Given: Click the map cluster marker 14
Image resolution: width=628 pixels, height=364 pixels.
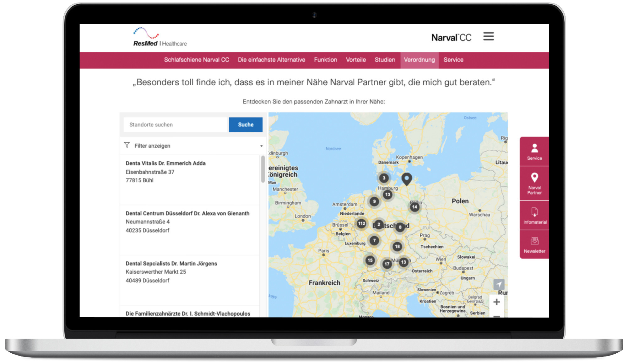Looking at the screenshot, I should (414, 207).
